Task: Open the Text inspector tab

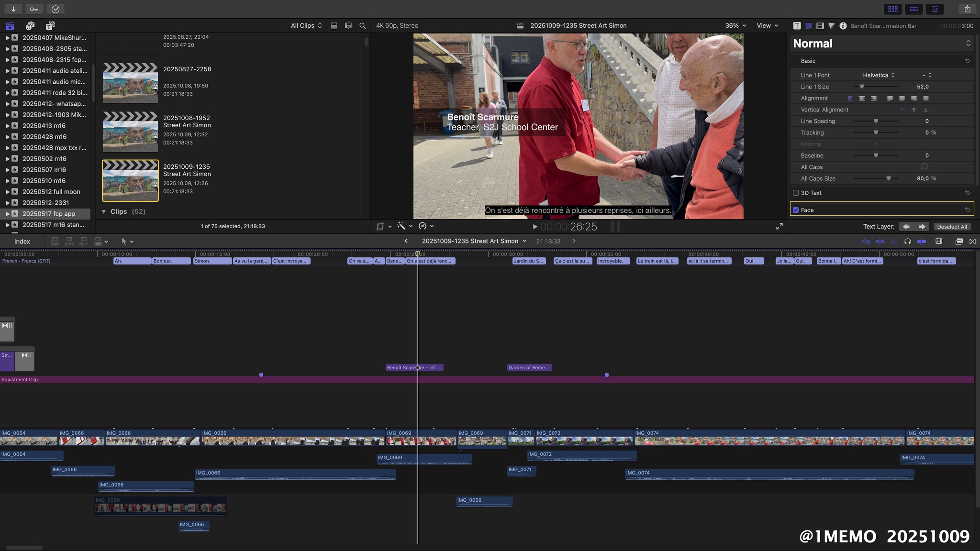Action: point(797,26)
